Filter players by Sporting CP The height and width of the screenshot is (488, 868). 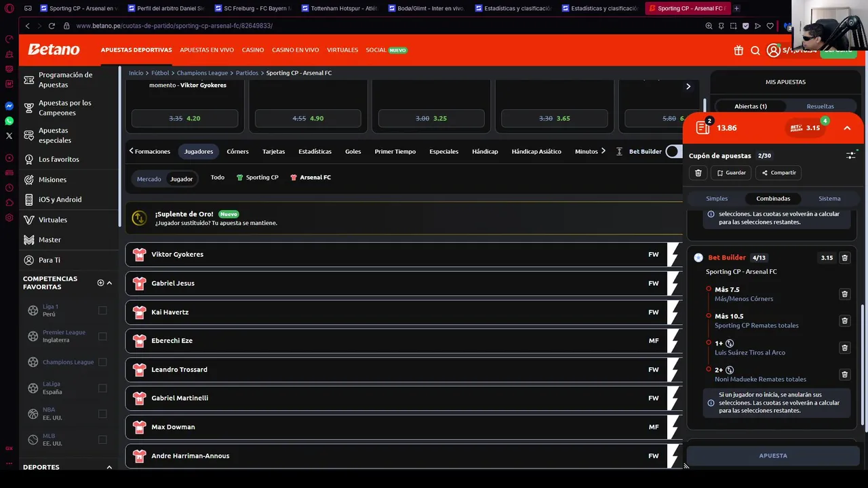click(257, 178)
